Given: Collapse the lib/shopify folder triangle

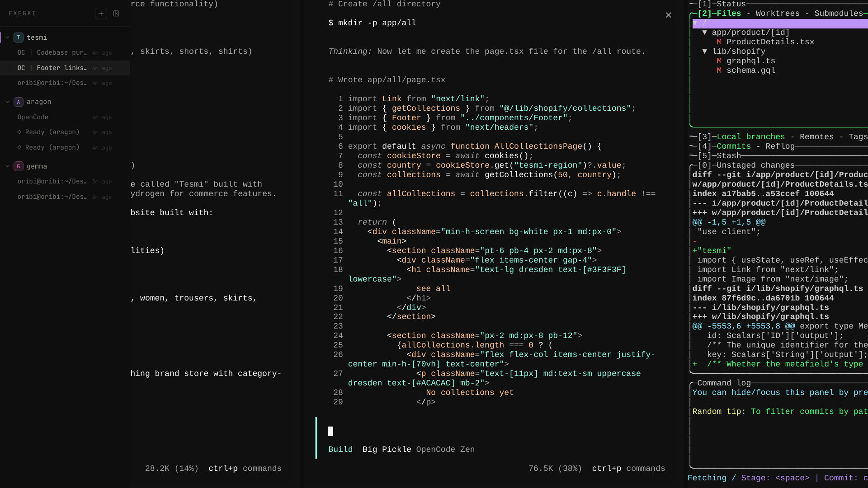Looking at the screenshot, I should 704,52.
